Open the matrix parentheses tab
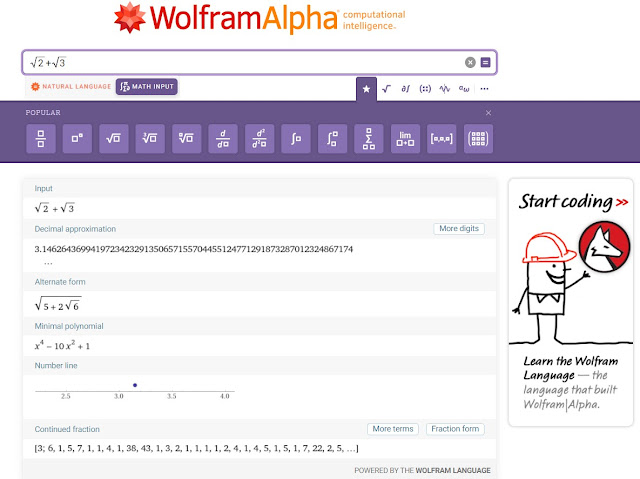 click(x=425, y=89)
